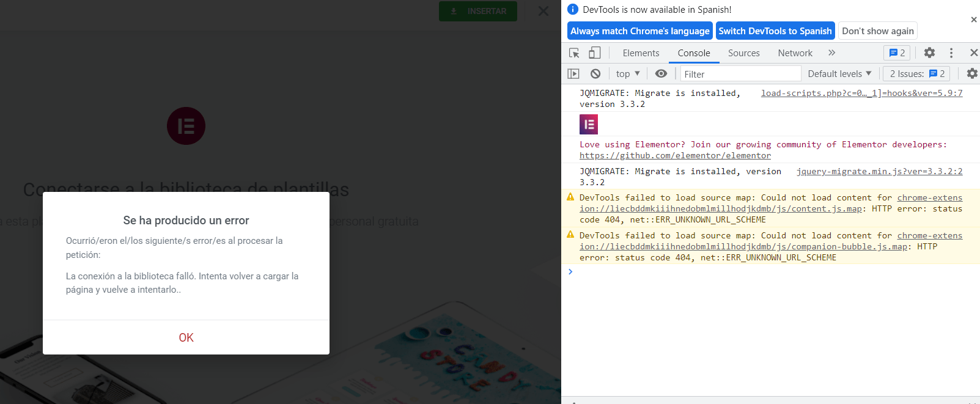Click the companion-bubble warning icon
This screenshot has height=404, width=980.
pyautogui.click(x=570, y=235)
